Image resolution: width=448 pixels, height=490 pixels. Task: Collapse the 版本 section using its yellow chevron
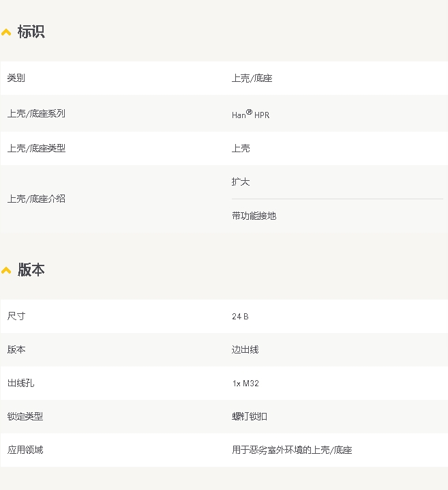(x=6, y=270)
